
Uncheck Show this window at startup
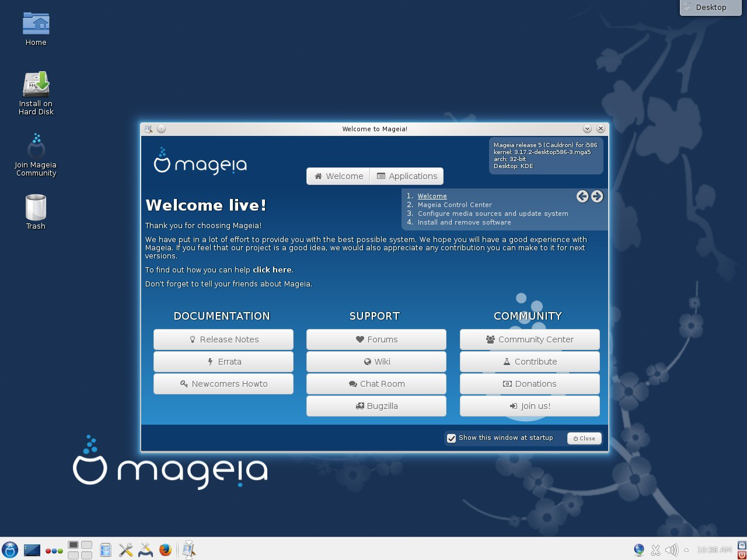click(451, 438)
